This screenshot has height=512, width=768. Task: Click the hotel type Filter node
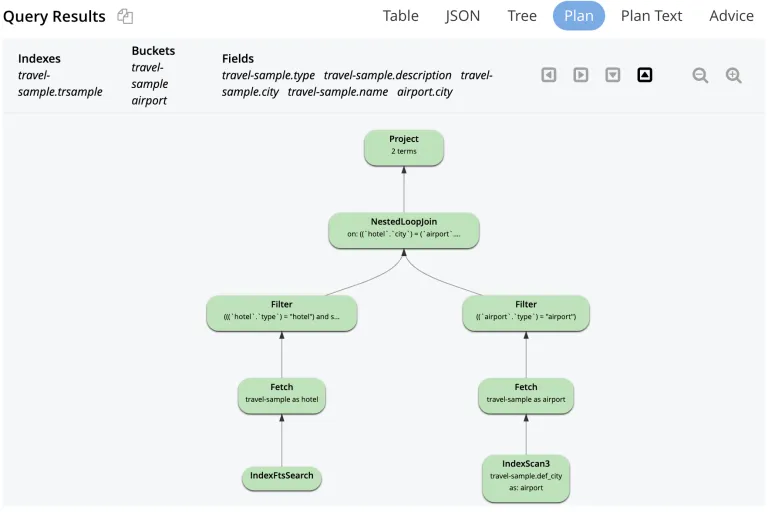point(282,311)
